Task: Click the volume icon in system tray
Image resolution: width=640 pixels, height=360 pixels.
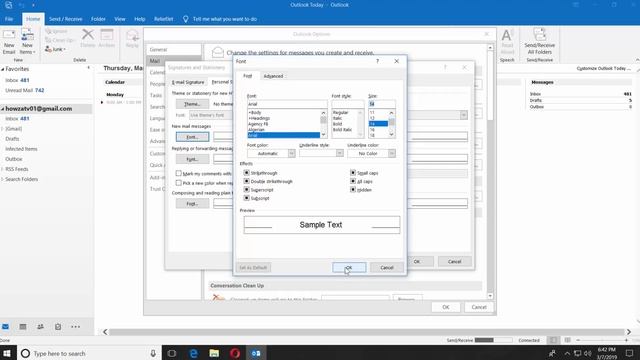Action: click(x=588, y=353)
